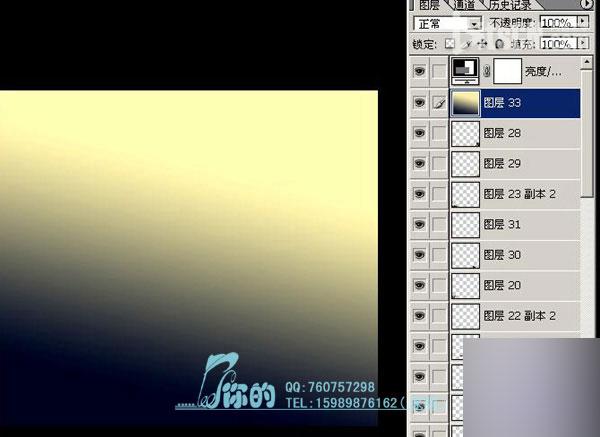Image resolution: width=600 pixels, height=437 pixels.
Task: Click the thumbnail of 图层 22 副本 2
Action: pyautogui.click(x=465, y=316)
